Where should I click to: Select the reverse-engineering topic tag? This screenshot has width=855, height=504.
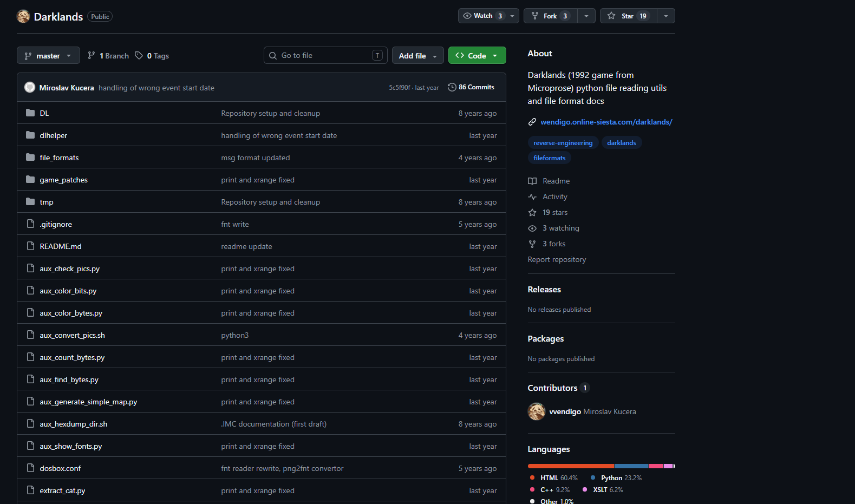pos(563,142)
